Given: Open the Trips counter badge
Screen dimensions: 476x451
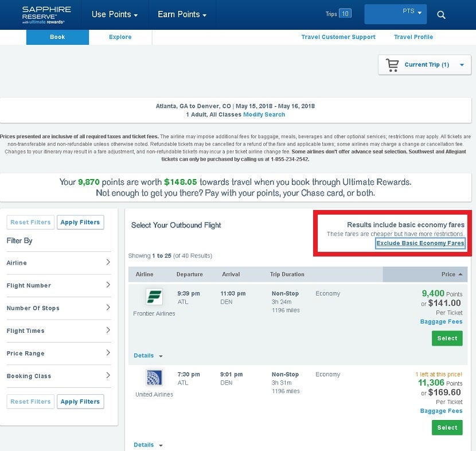Looking at the screenshot, I should pyautogui.click(x=345, y=14).
